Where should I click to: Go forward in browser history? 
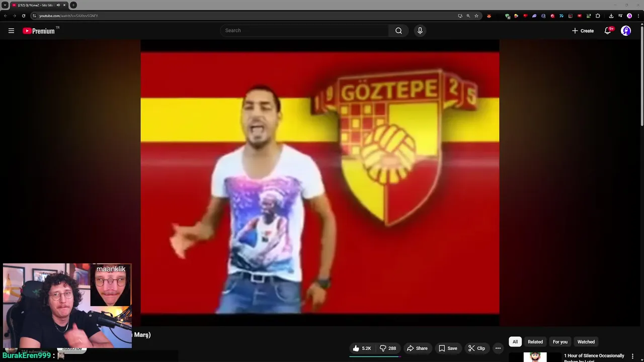[x=14, y=16]
